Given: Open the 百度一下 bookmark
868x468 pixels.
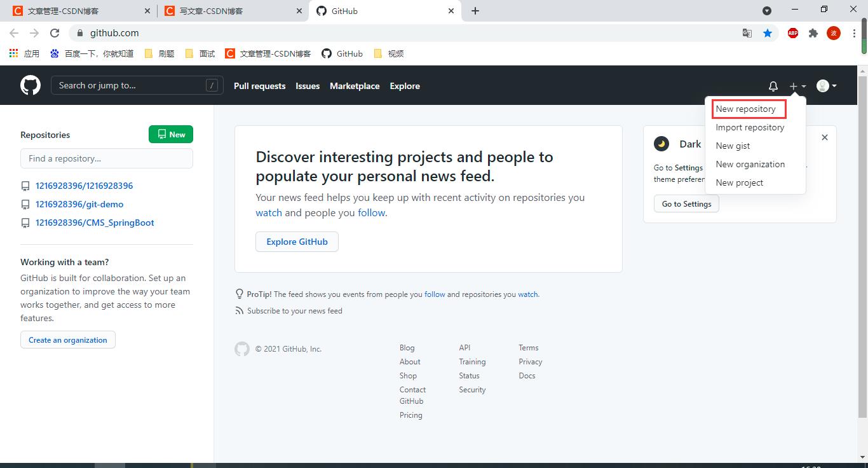Looking at the screenshot, I should (x=92, y=53).
